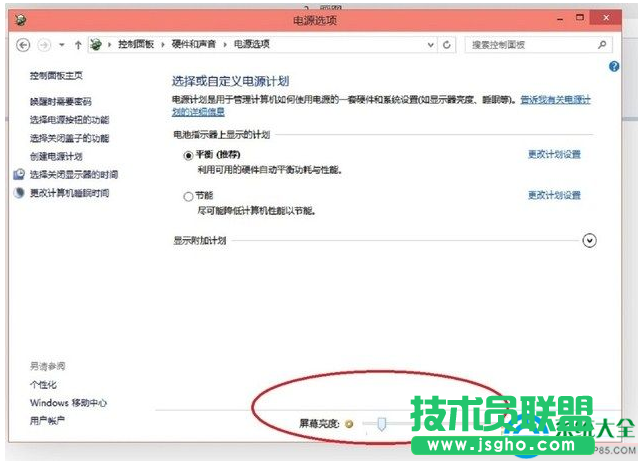Open Windows 移动中心 link
638x461 pixels.
click(x=68, y=403)
